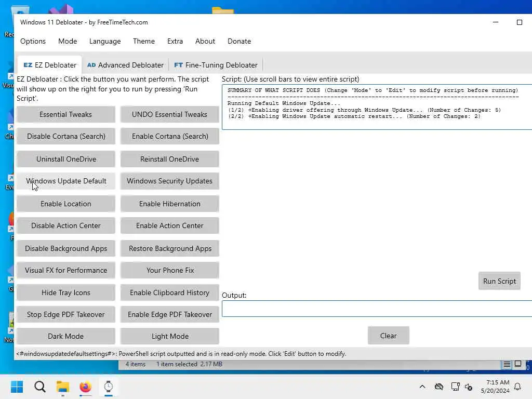The height and width of the screenshot is (399, 532).
Task: Minimize the Debloater window
Action: click(x=495, y=22)
